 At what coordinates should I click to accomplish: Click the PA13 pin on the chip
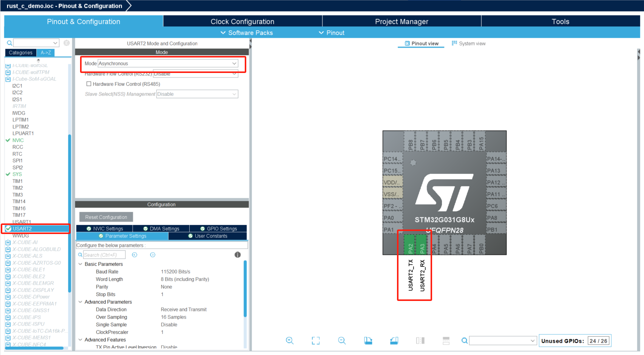tap(496, 171)
